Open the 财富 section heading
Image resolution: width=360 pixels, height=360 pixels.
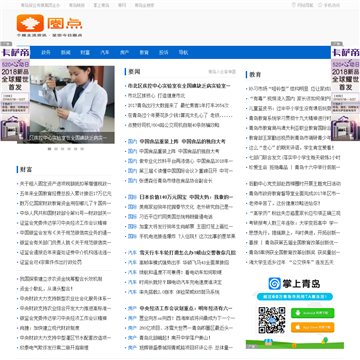[26, 169]
